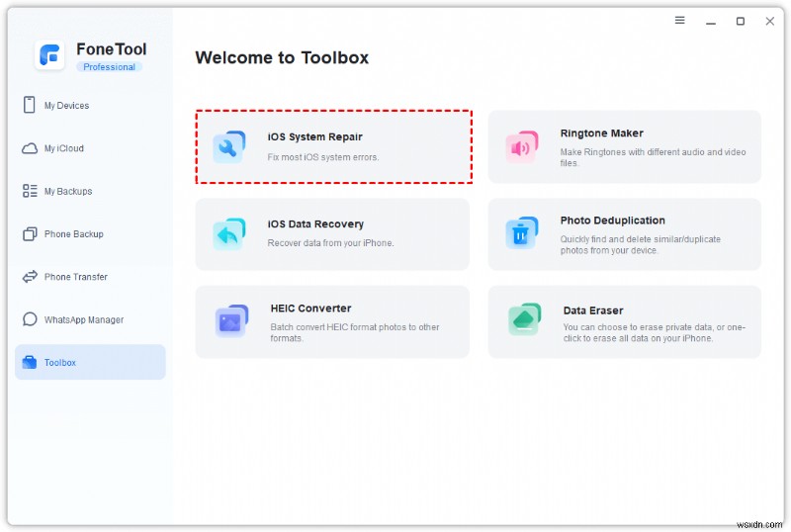
Task: Click the Professional edition badge
Action: (x=109, y=66)
